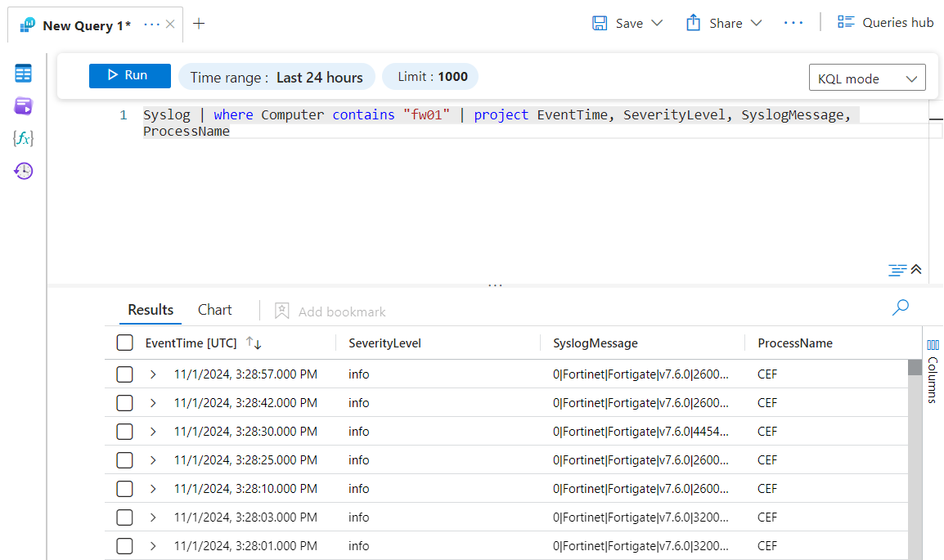Sort by EventTime using sort arrows
Image resolution: width=944 pixels, height=560 pixels.
(254, 343)
